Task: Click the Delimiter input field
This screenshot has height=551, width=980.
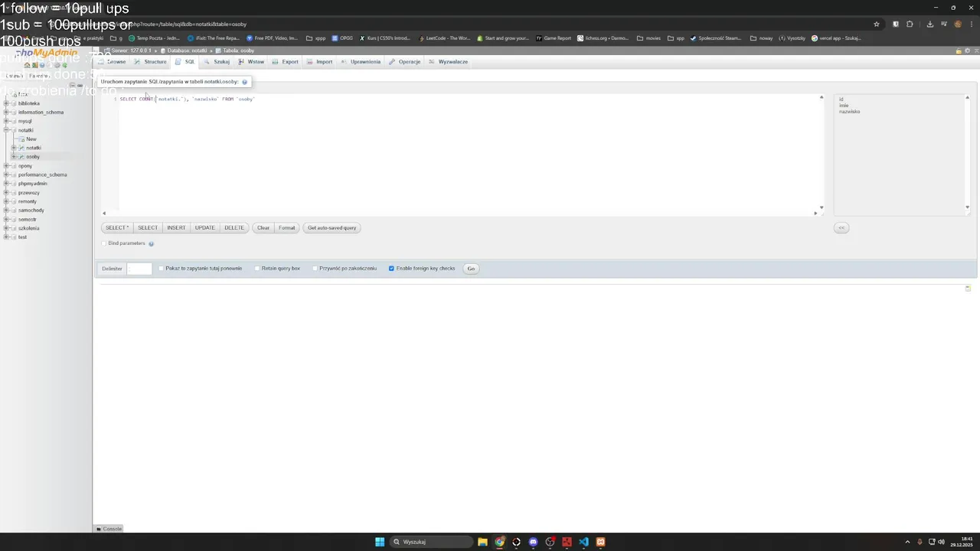Action: click(x=139, y=269)
